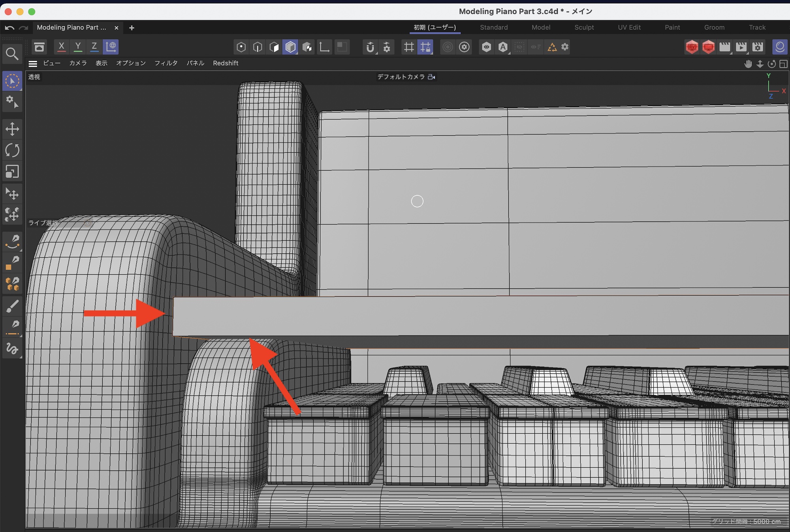Click the Redshift RenderView icon
Viewport: 790px width, 532px height.
[692, 47]
